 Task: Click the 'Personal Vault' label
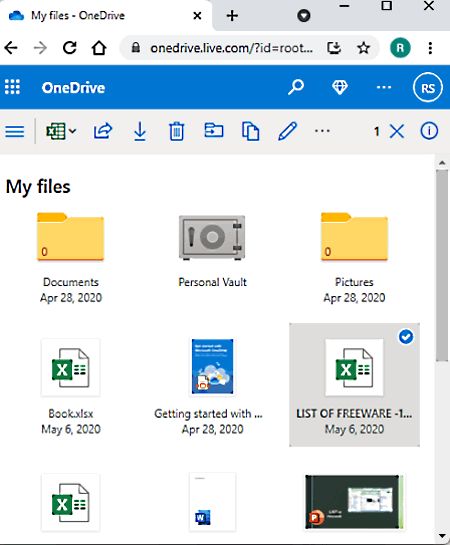212,282
